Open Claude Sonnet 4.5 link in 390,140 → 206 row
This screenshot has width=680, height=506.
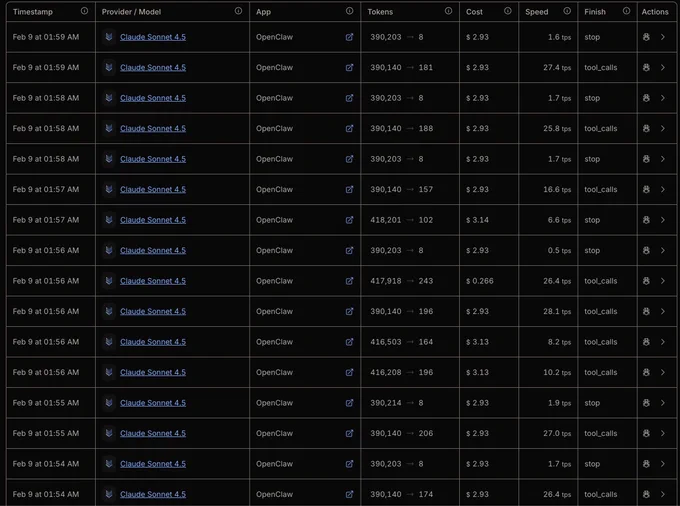[153, 434]
